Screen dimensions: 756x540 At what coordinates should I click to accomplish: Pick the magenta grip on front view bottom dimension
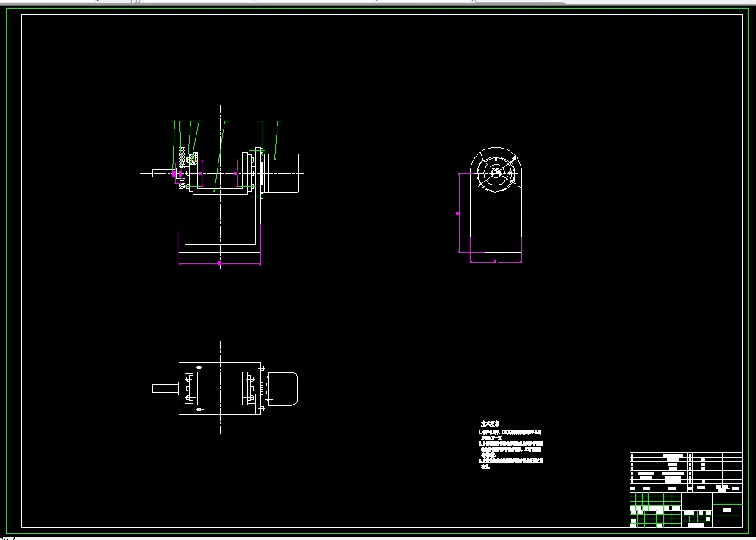coord(220,263)
